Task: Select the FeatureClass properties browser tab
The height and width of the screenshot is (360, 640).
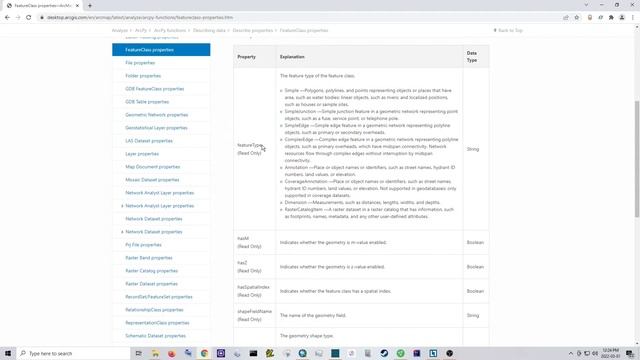Action: point(42,6)
